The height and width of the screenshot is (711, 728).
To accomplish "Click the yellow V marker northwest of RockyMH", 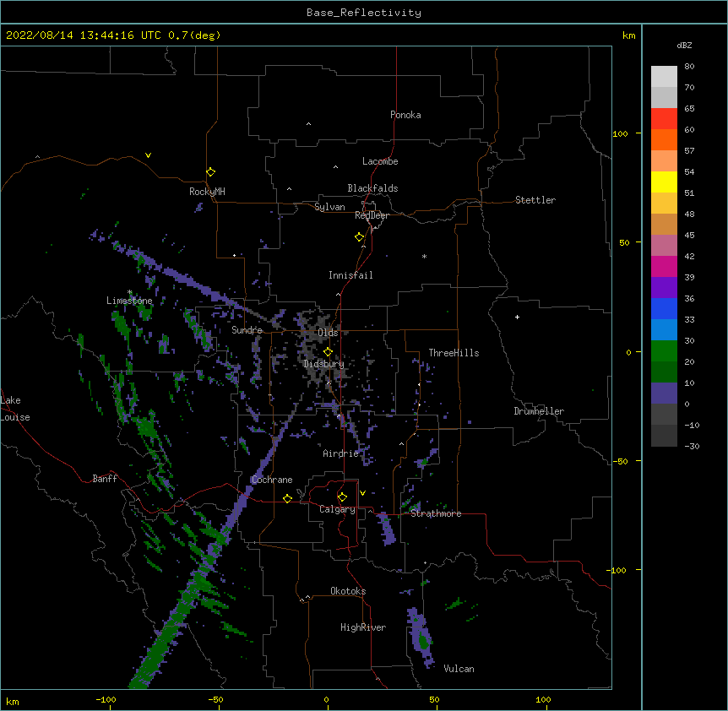I will coord(148,155).
